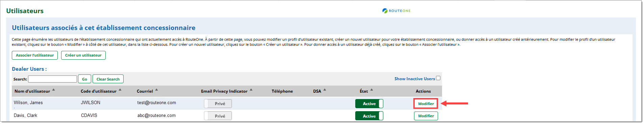644x124 pixels.
Task: Enable the Show Inactive Users checkbox
Action: (438, 78)
